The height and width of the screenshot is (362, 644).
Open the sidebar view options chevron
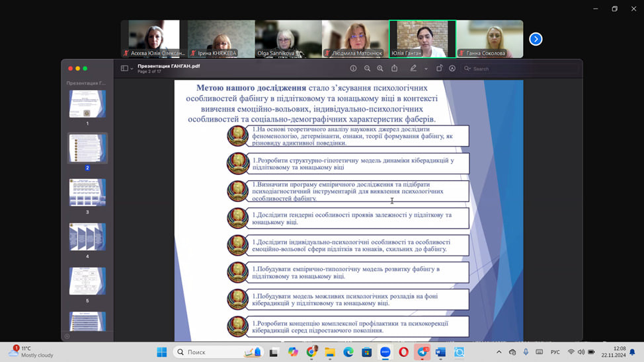[x=132, y=69]
